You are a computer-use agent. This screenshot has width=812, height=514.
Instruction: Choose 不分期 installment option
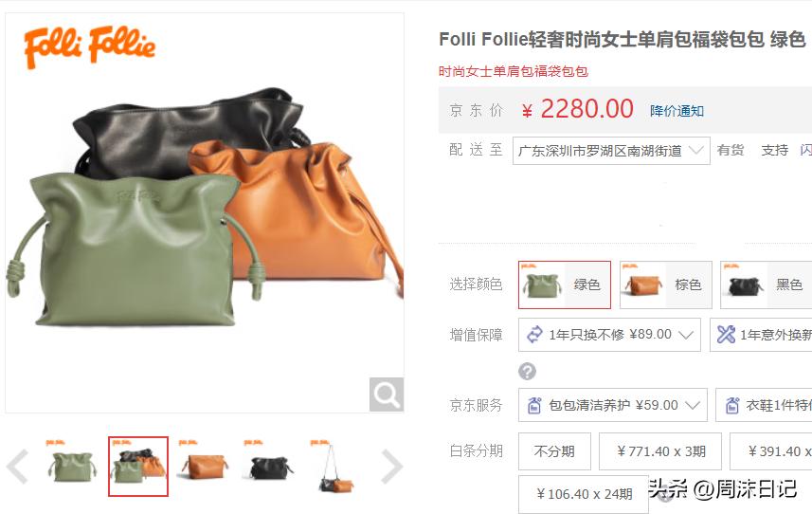(x=554, y=451)
